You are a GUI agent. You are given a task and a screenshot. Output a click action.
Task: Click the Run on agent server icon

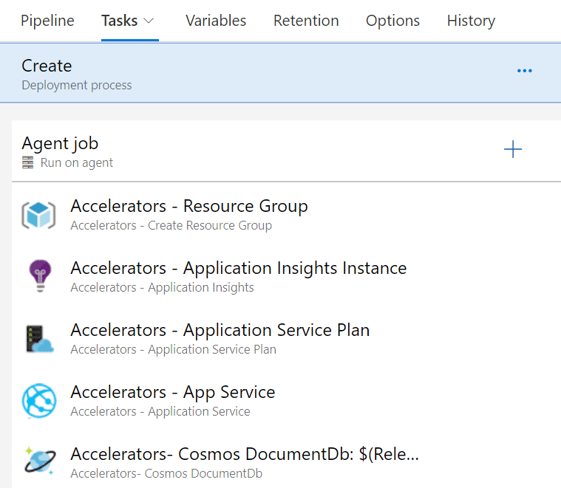click(x=28, y=162)
